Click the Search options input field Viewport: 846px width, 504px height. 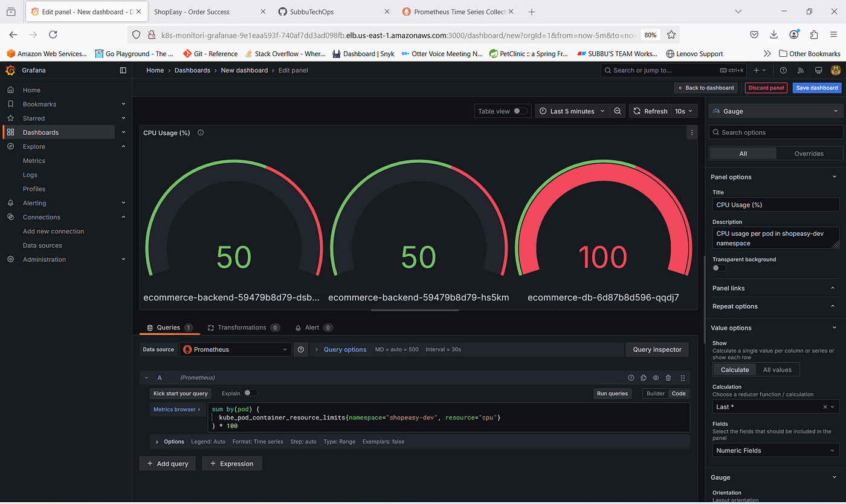coord(776,132)
